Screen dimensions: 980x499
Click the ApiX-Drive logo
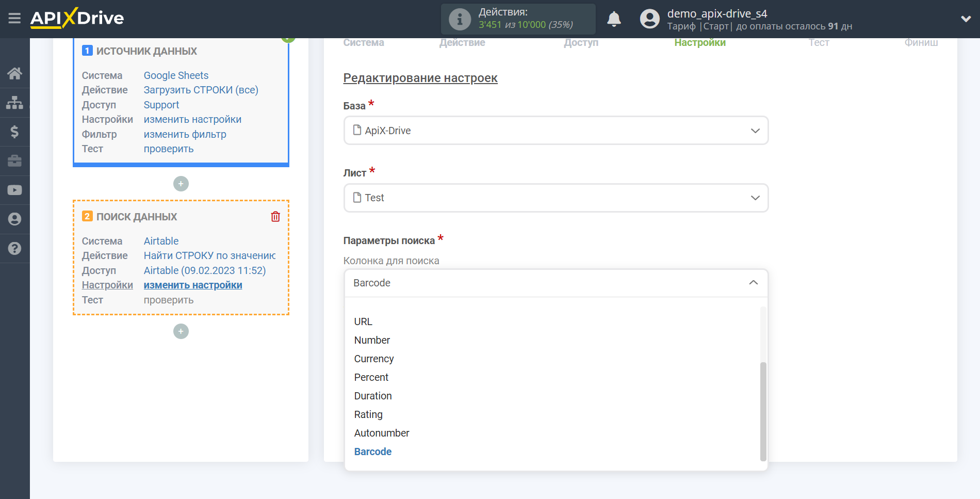coord(77,18)
